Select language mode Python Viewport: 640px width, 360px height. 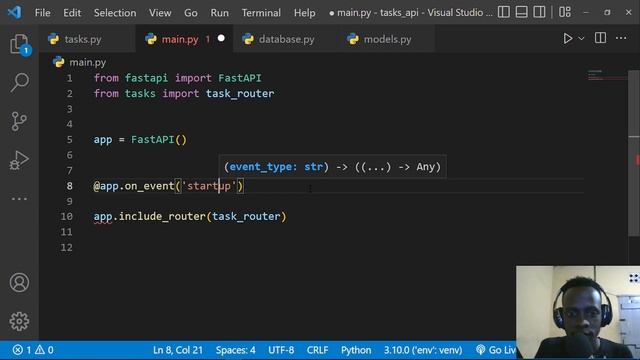(356, 350)
